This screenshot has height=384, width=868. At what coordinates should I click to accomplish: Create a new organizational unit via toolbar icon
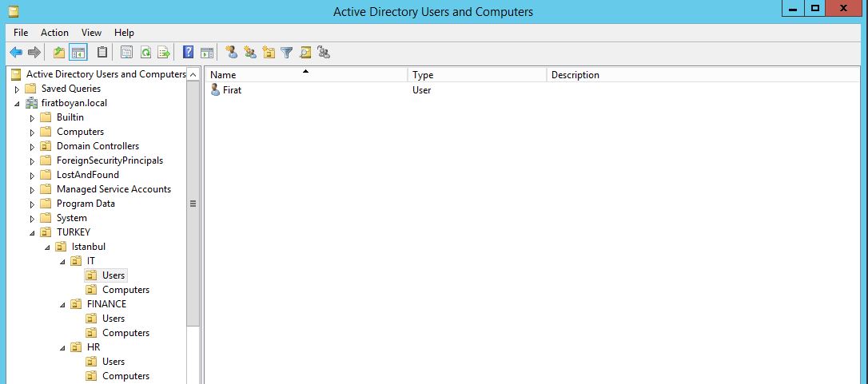click(x=269, y=53)
